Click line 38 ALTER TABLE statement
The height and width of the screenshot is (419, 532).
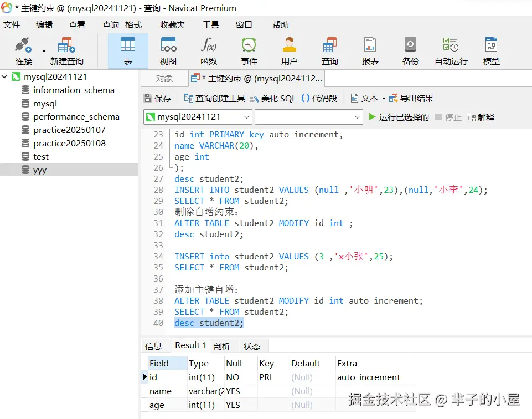click(298, 301)
